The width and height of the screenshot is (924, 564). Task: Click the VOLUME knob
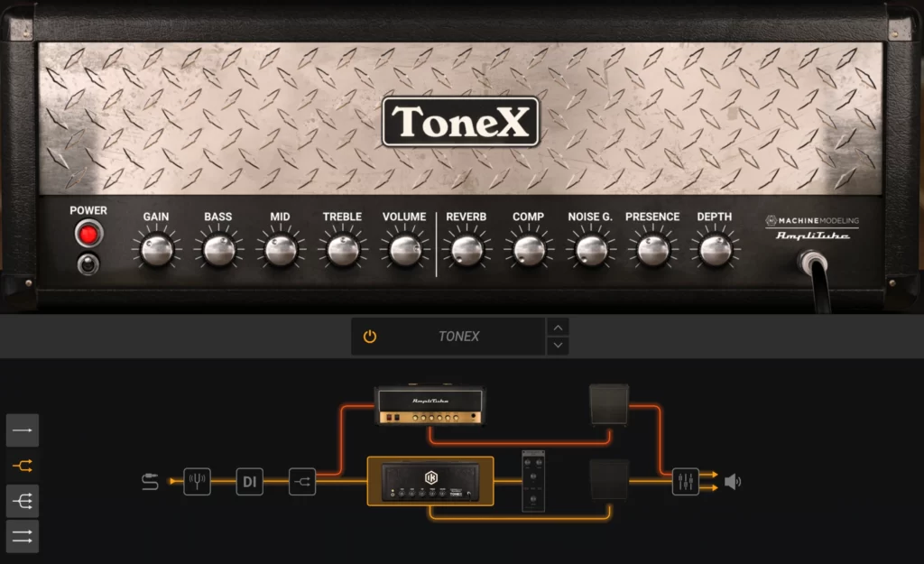404,250
